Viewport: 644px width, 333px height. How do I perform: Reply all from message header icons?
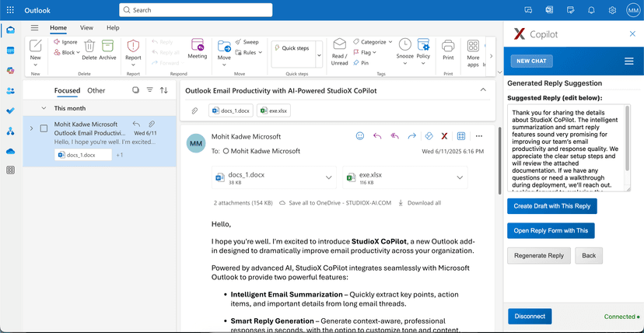394,136
